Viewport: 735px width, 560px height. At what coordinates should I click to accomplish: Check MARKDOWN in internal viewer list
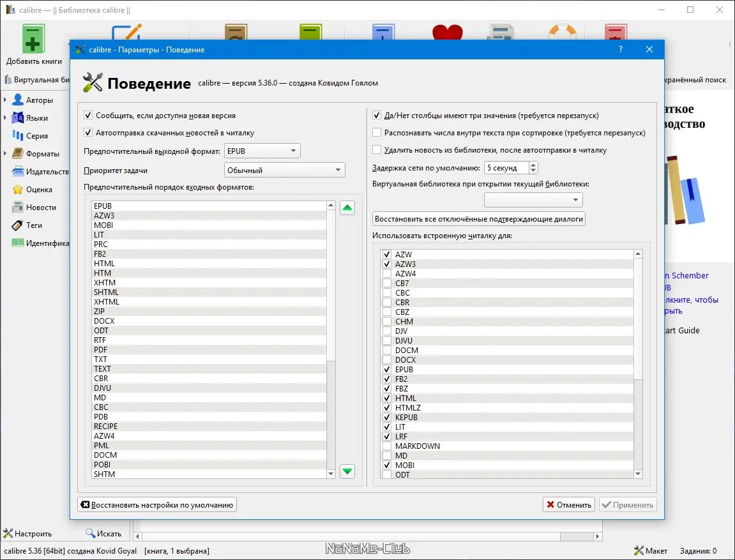tap(387, 446)
